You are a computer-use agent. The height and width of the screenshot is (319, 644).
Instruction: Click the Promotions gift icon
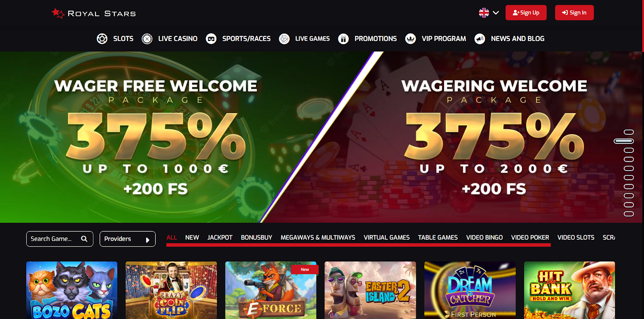(x=343, y=39)
